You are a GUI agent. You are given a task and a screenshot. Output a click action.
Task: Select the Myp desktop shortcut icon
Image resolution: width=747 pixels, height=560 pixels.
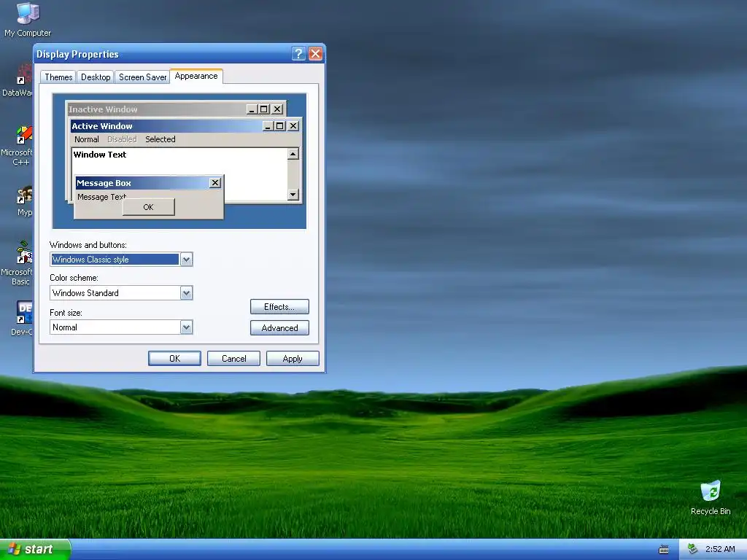pos(24,201)
